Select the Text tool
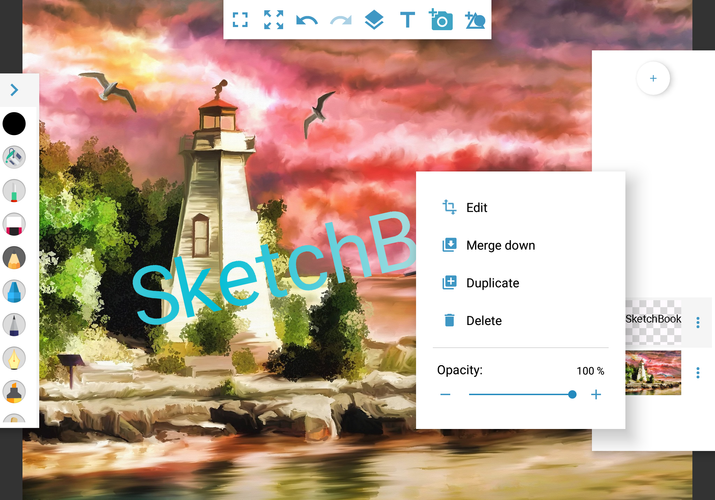Viewport: 715px width, 500px height. point(407,21)
